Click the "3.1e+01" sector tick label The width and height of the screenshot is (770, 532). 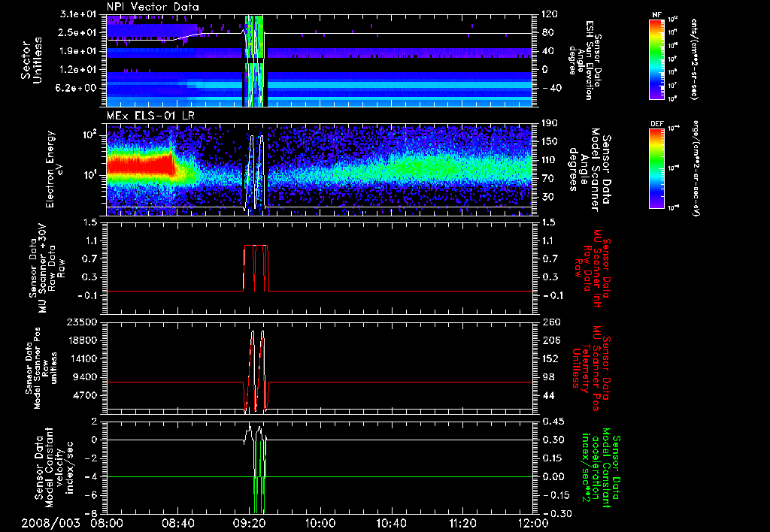click(x=78, y=14)
